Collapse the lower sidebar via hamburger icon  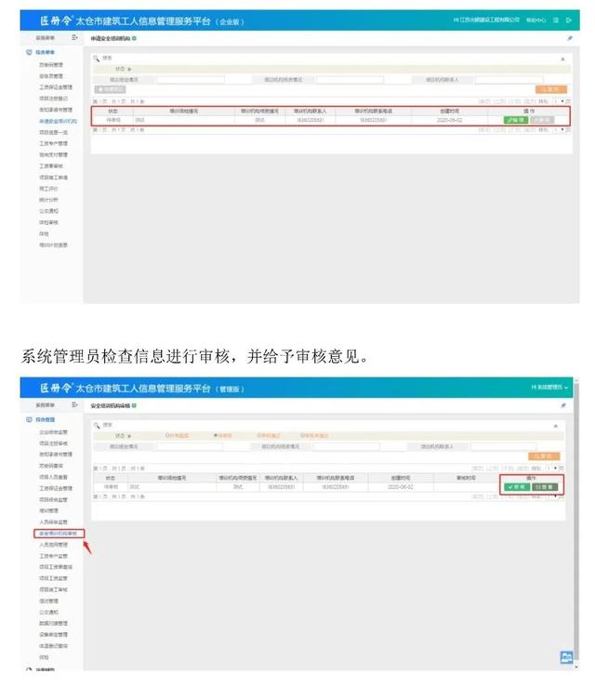point(74,405)
